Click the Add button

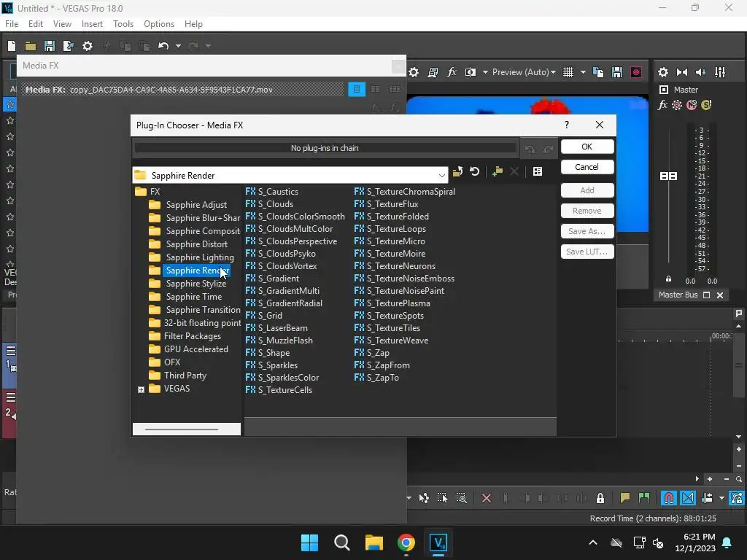click(x=587, y=190)
